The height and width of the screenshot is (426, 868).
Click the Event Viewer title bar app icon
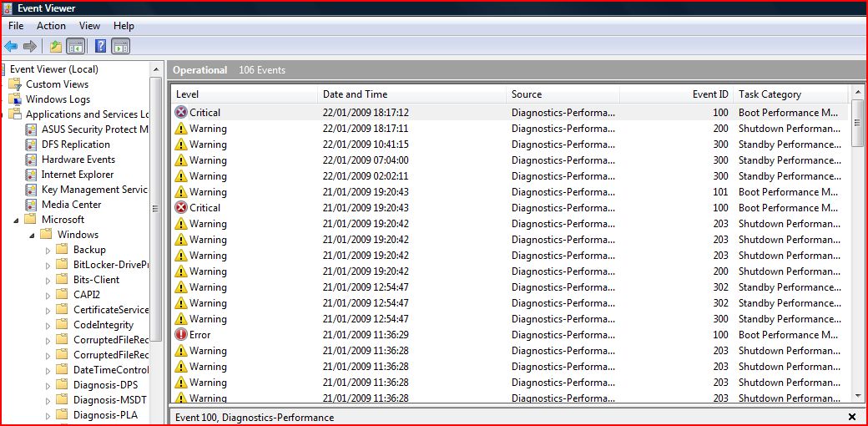pos(8,8)
